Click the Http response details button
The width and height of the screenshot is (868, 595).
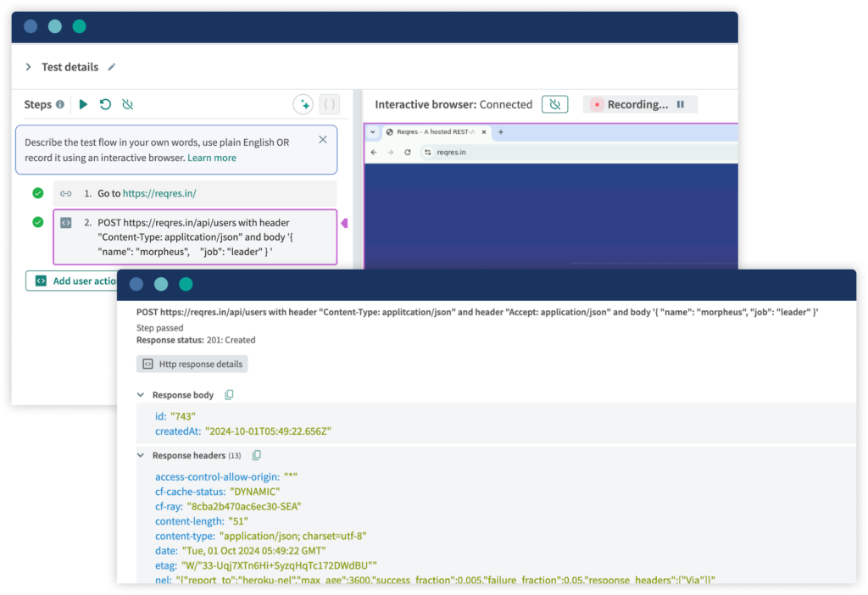coord(192,364)
